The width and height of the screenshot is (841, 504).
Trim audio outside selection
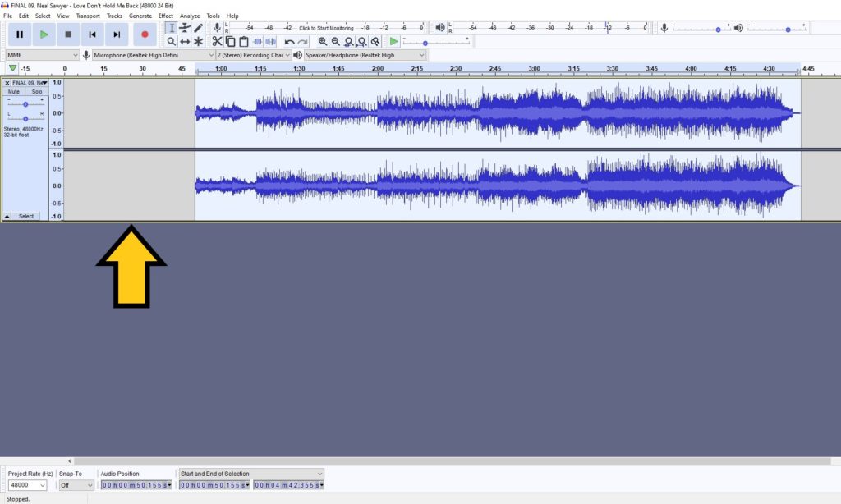[x=258, y=41]
